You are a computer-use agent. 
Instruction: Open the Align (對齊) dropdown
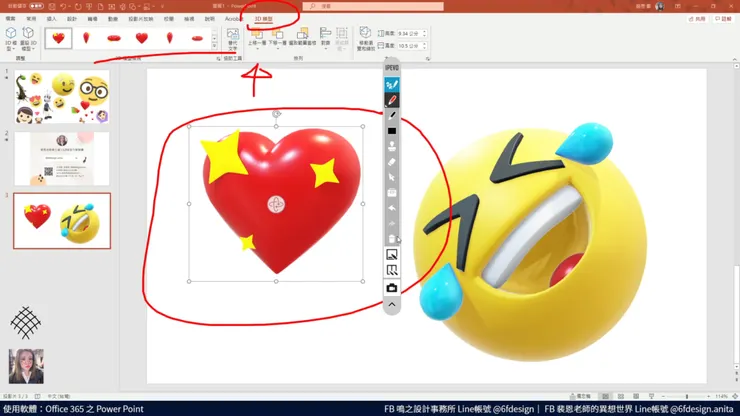326,39
